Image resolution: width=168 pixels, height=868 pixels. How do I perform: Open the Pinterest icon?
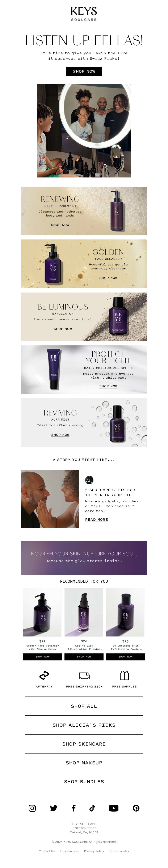(x=136, y=808)
